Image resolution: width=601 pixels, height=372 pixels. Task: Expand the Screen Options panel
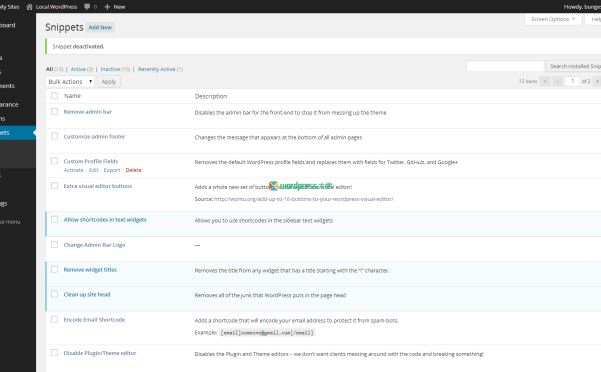[553, 19]
